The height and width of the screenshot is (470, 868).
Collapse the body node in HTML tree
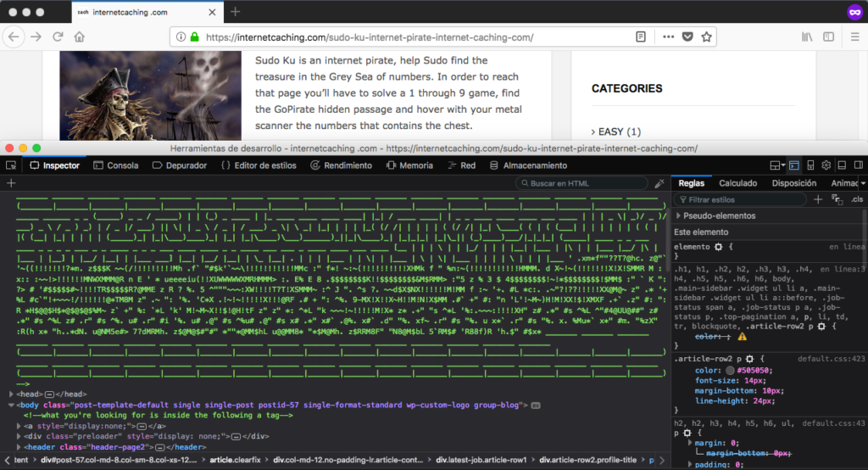[11, 405]
